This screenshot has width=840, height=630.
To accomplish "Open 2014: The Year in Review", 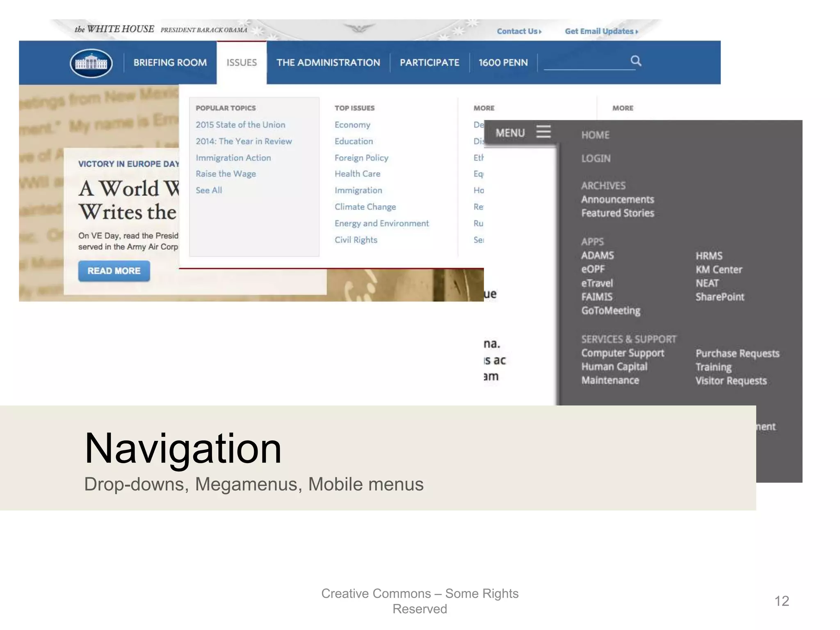I will 244,141.
